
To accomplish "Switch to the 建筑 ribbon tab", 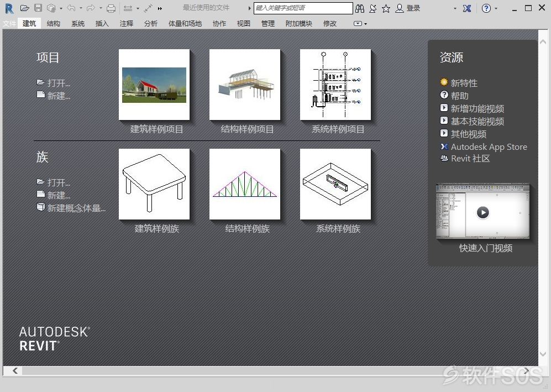I will [x=29, y=24].
